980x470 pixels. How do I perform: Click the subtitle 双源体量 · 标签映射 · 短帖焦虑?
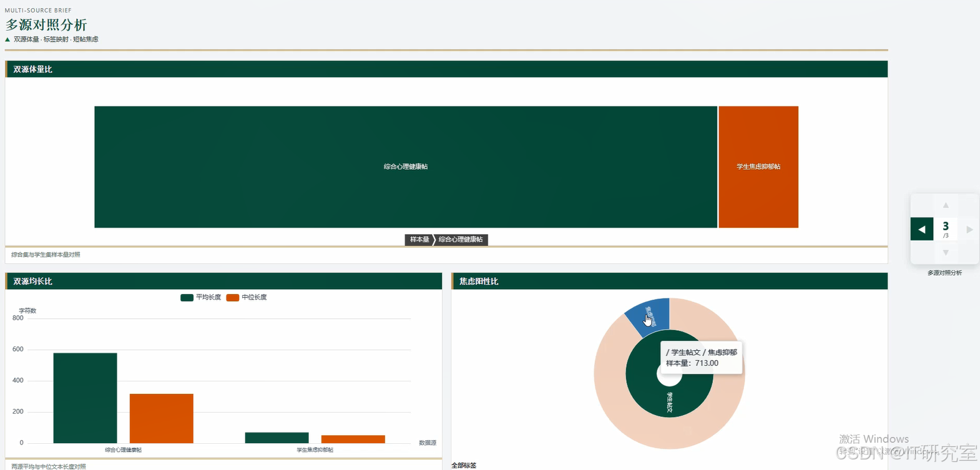pos(56,39)
